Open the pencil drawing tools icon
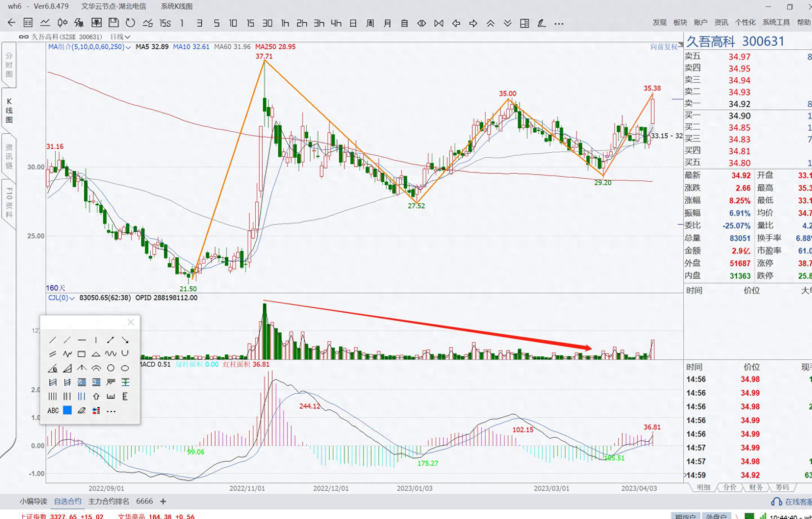 [x=541, y=23]
